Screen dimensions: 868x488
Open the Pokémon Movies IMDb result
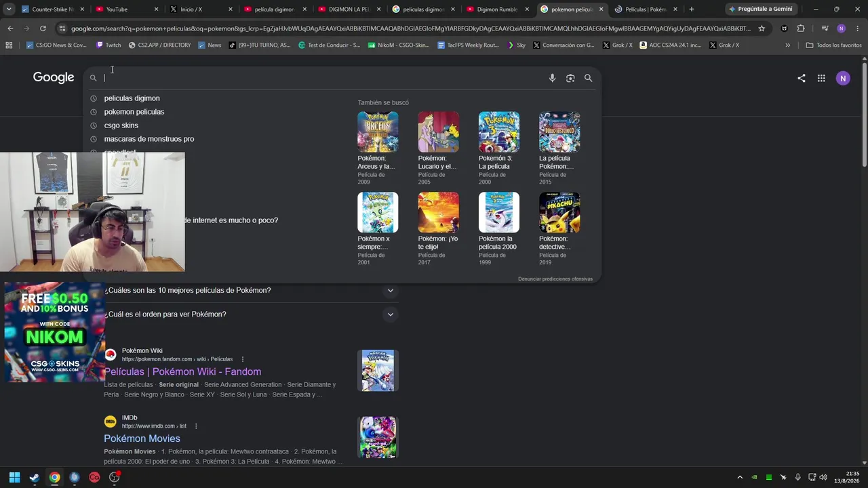(x=142, y=439)
